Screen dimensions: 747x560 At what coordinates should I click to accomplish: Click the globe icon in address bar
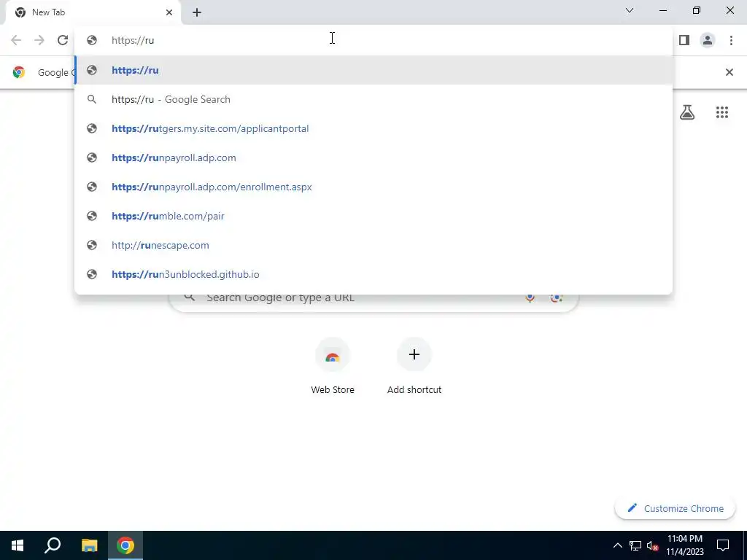click(x=92, y=41)
